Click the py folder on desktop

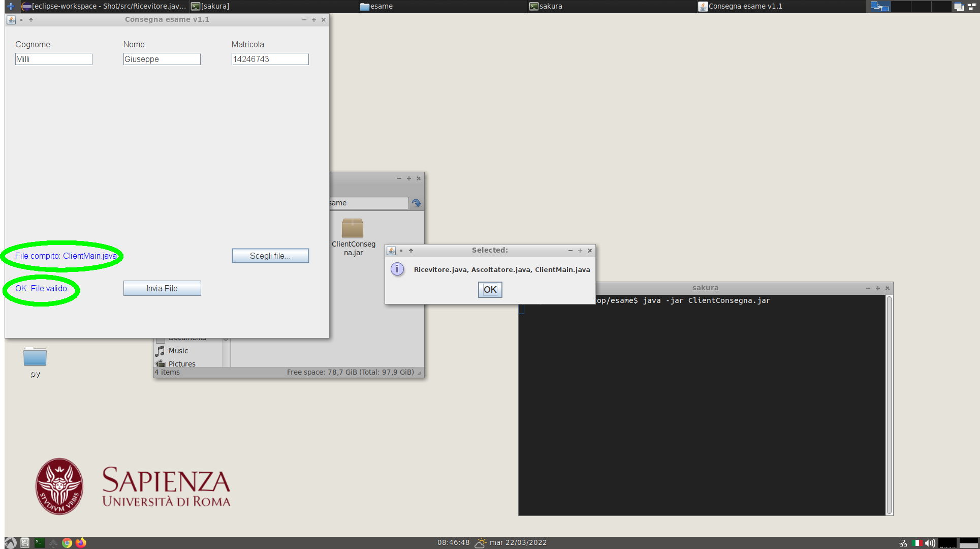(x=35, y=357)
